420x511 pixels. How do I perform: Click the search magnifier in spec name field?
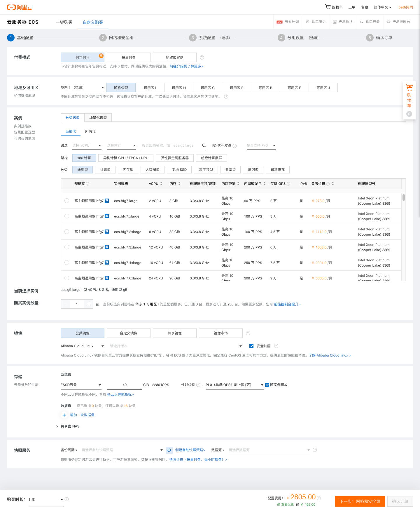(x=204, y=145)
